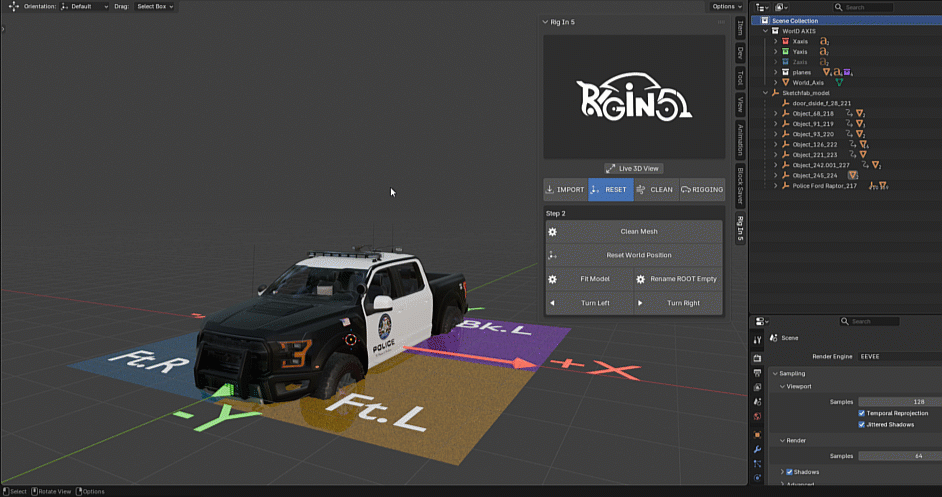This screenshot has width=942, height=497.
Task: Click the Sketchfab_model empty object icon
Action: click(x=775, y=93)
